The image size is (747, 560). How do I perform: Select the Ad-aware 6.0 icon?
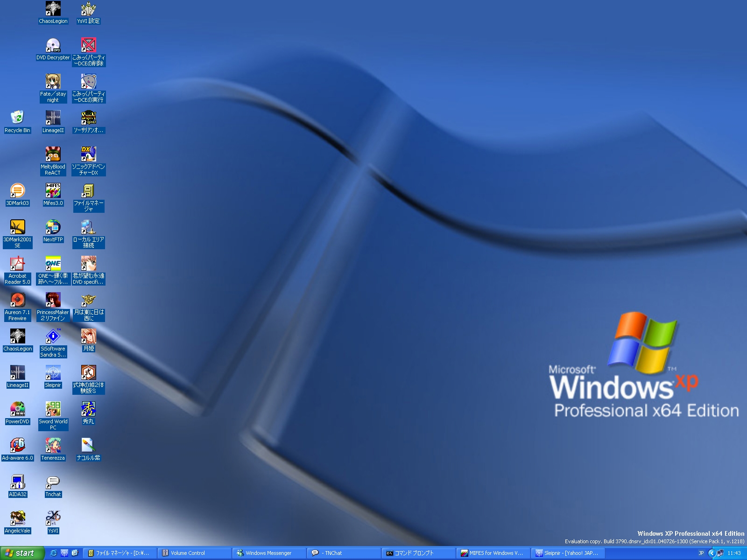17,446
